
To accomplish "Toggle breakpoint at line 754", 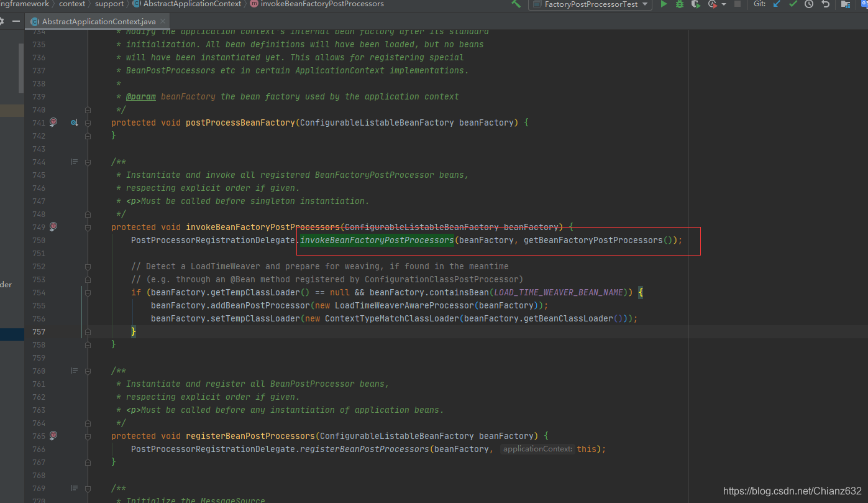I will pos(53,292).
